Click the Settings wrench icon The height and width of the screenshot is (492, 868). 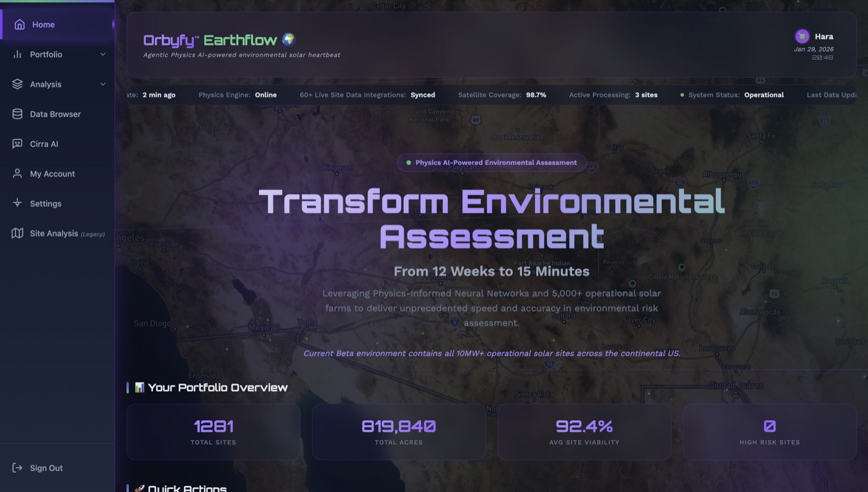[19, 203]
